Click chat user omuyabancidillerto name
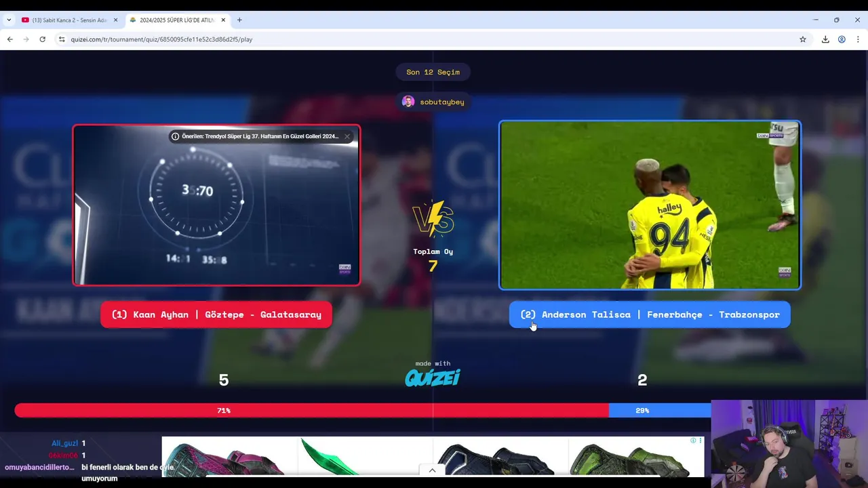Screen dimensions: 868x488 tap(39, 468)
